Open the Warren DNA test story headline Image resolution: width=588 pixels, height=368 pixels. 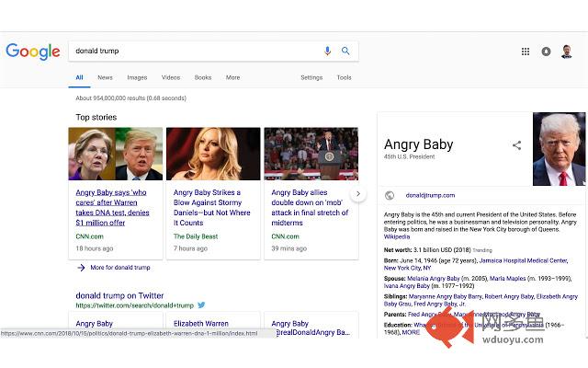[x=112, y=207]
